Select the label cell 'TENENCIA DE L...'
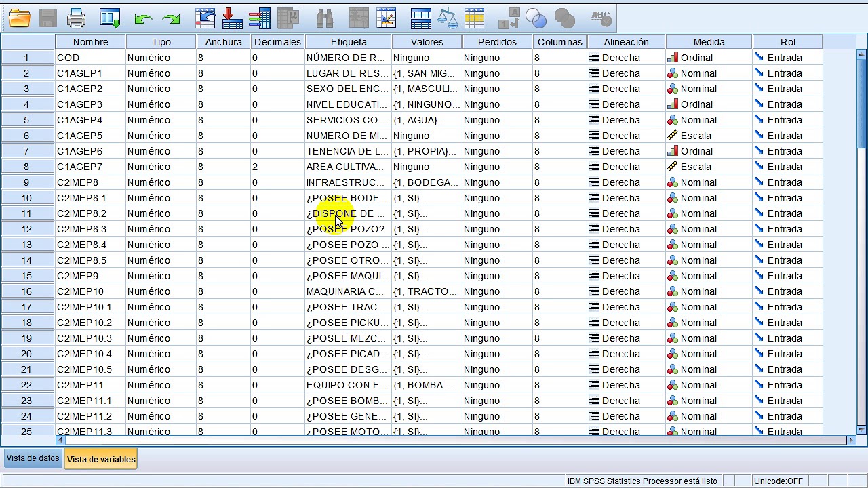The width and height of the screenshot is (868, 488). pyautogui.click(x=349, y=151)
